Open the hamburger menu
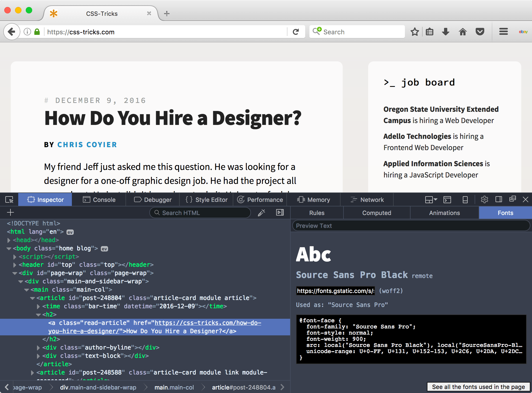The width and height of the screenshot is (532, 393). click(503, 32)
